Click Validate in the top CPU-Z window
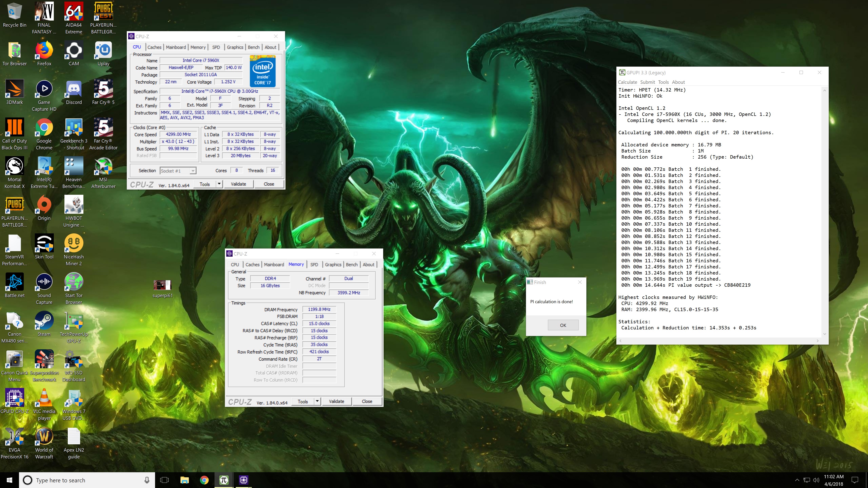Image resolution: width=868 pixels, height=488 pixels. [238, 184]
